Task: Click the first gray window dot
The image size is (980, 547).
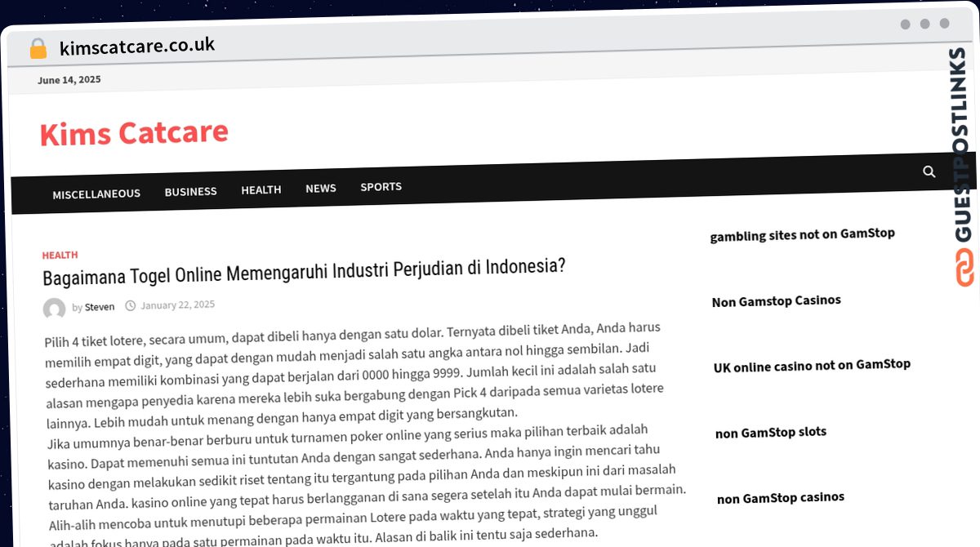Action: 905,24
